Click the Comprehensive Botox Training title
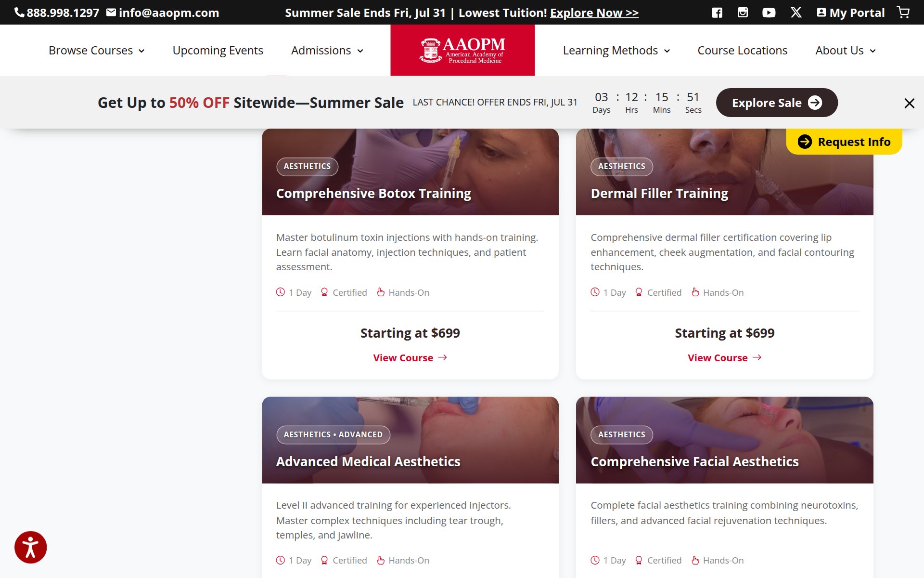This screenshot has width=924, height=578. pyautogui.click(x=373, y=193)
